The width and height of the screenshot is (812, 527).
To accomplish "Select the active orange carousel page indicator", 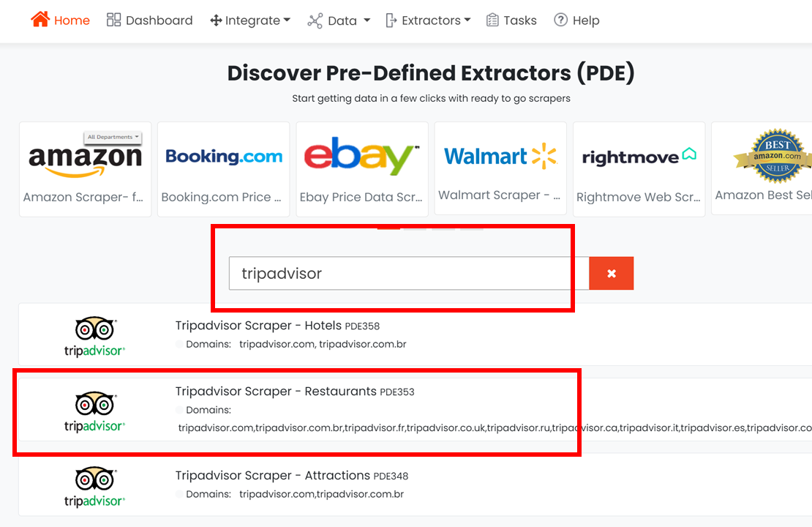I will pyautogui.click(x=388, y=228).
